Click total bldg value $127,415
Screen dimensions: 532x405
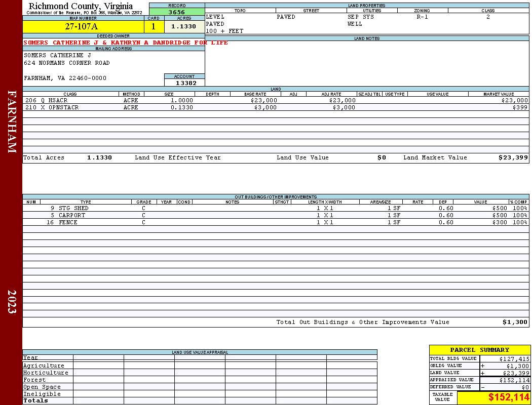514,359
